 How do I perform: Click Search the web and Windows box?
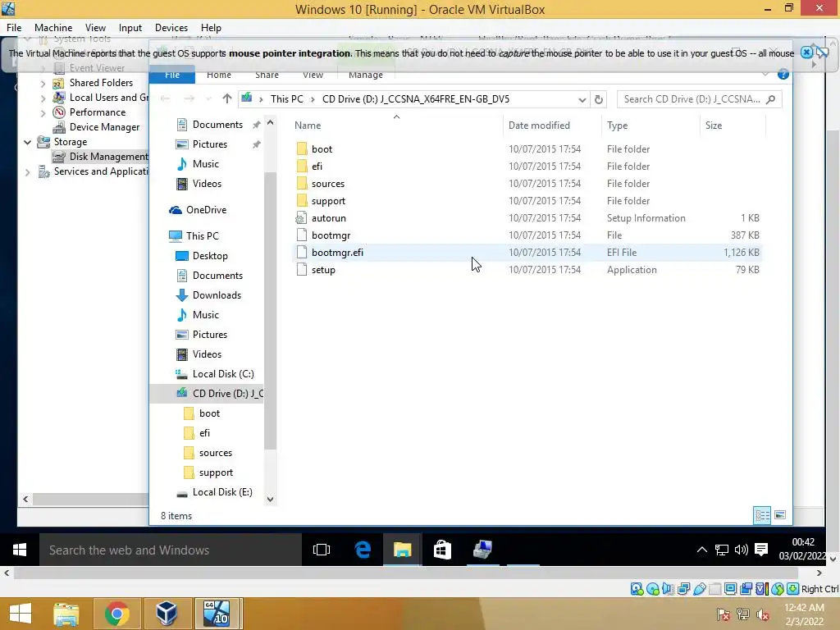point(171,550)
